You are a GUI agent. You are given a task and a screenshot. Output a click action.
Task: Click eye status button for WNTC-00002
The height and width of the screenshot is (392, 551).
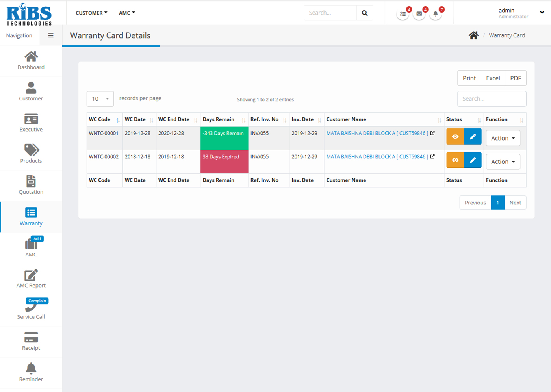pyautogui.click(x=455, y=160)
